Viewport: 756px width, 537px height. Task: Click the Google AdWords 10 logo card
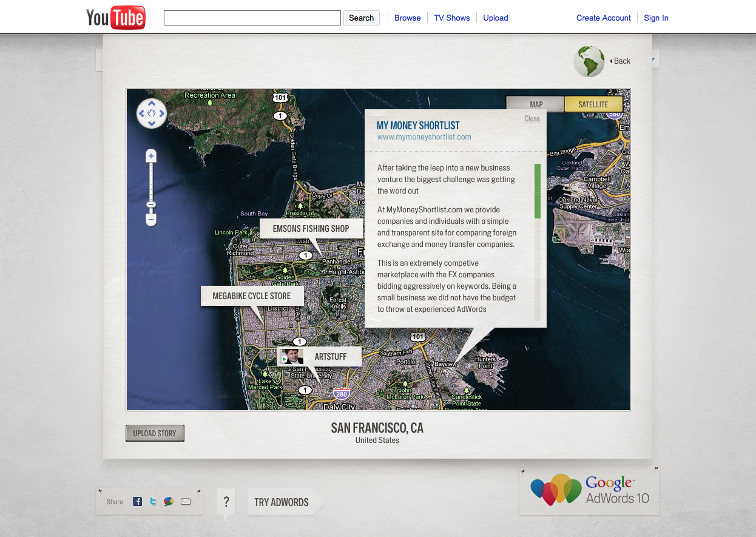pyautogui.click(x=589, y=490)
